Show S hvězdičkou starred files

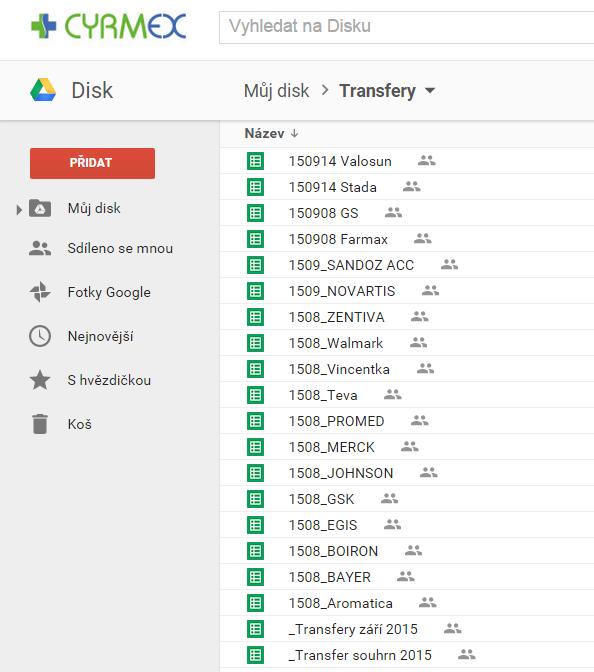click(109, 380)
